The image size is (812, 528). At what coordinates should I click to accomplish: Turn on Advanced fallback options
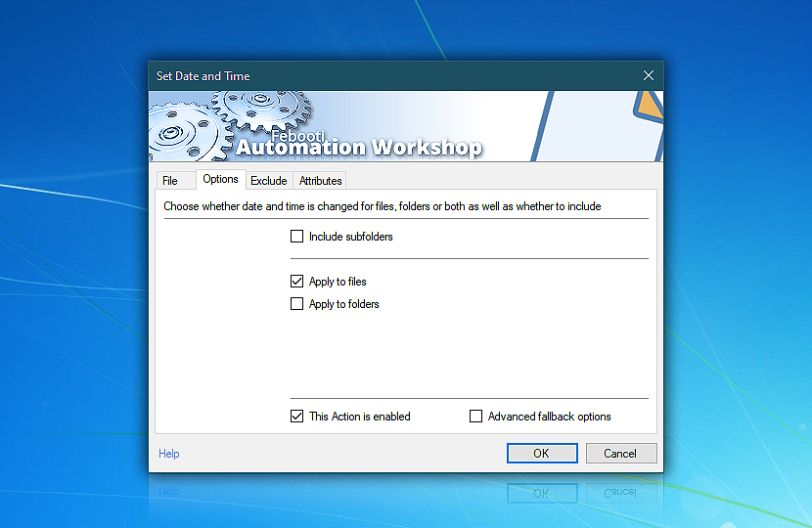coord(476,417)
